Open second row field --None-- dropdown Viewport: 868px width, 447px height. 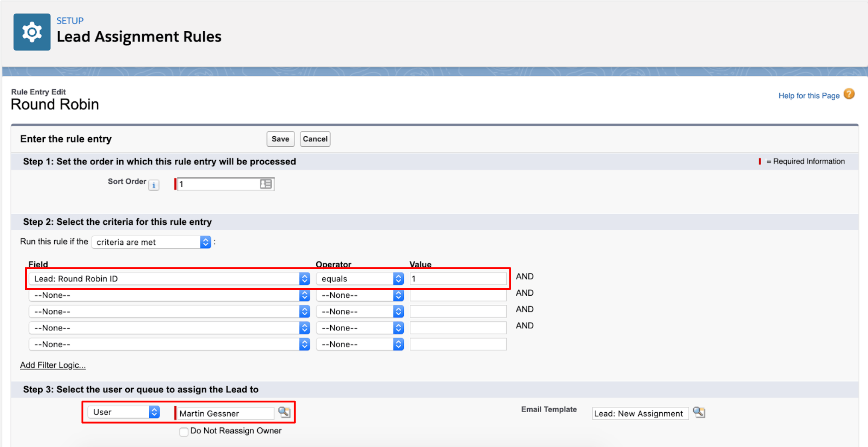pos(169,295)
